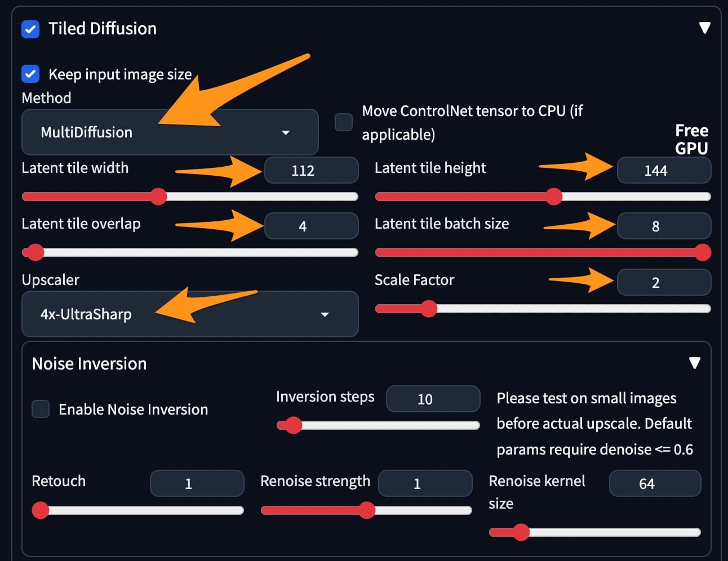Click the Renoise kernel size field
Image resolution: width=728 pixels, height=561 pixels.
pyautogui.click(x=655, y=483)
